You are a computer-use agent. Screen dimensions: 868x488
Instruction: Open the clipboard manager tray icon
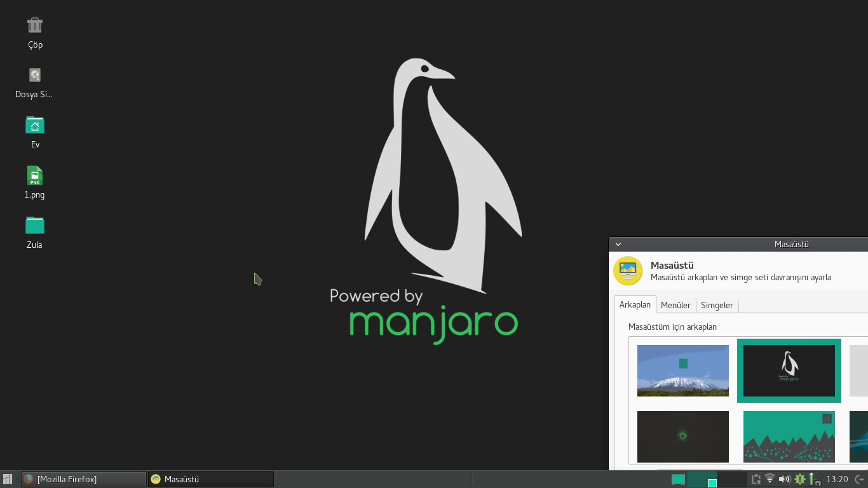pyautogui.click(x=756, y=479)
